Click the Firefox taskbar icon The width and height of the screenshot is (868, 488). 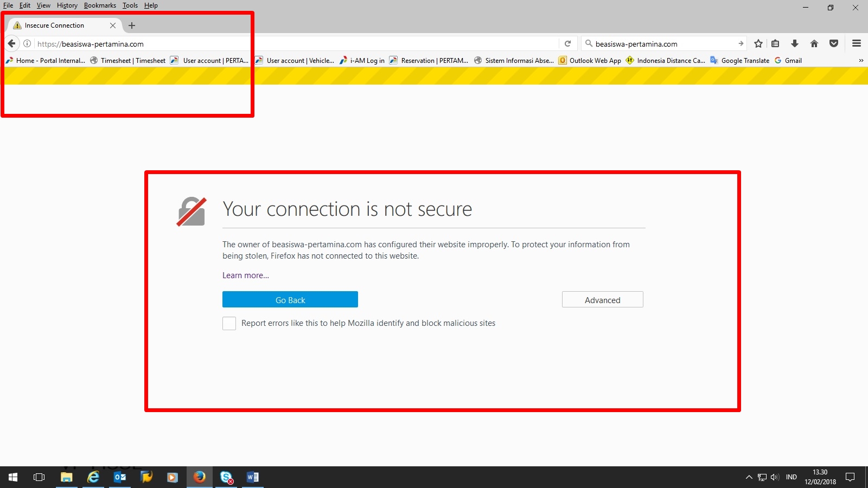[x=200, y=477]
